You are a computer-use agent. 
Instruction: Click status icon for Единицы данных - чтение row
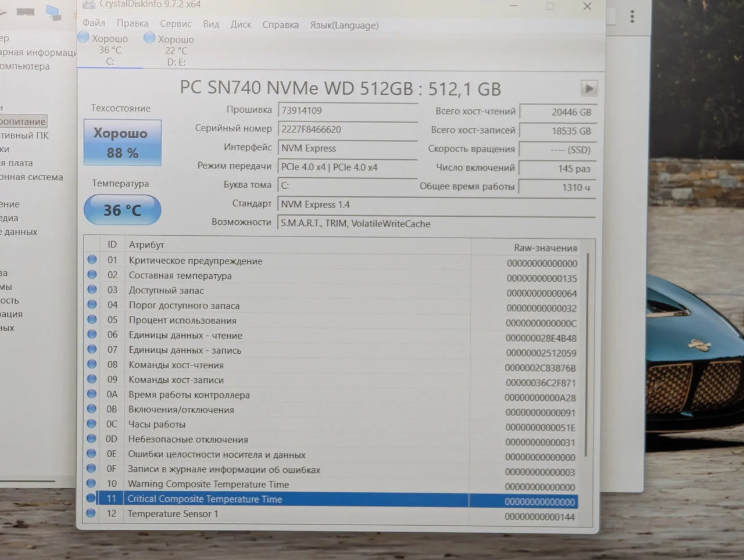[x=92, y=334]
